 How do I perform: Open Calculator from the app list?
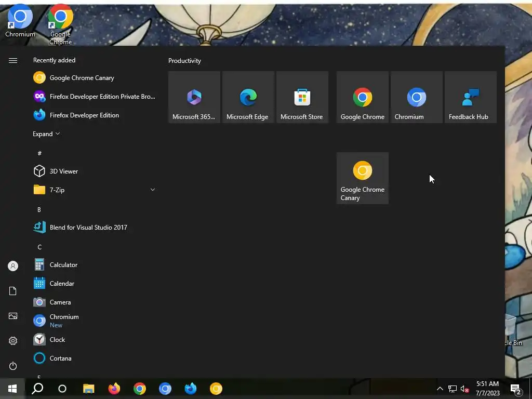[95, 264]
